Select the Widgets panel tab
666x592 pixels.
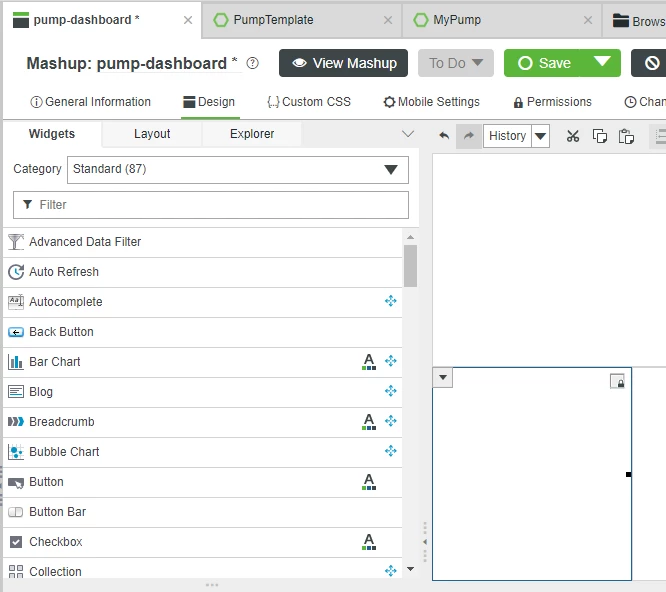pyautogui.click(x=52, y=134)
